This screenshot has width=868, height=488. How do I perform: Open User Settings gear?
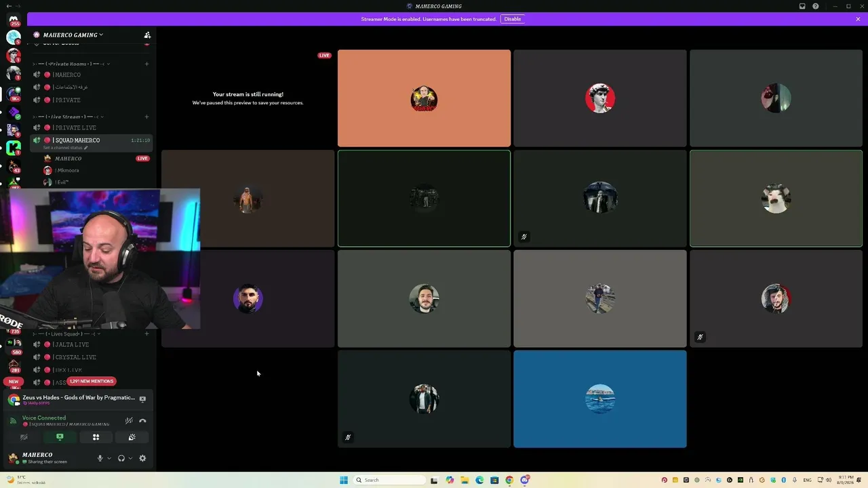click(142, 458)
